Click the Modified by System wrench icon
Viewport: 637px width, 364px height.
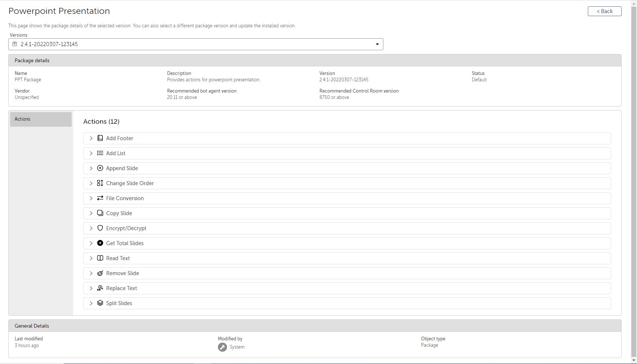pos(222,347)
